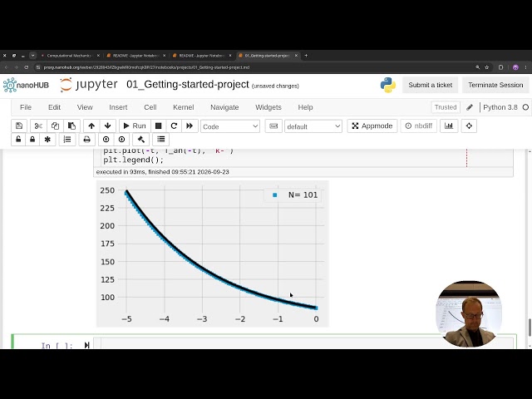532x399 pixels.
Task: Open the Widgets menu
Action: (x=268, y=107)
